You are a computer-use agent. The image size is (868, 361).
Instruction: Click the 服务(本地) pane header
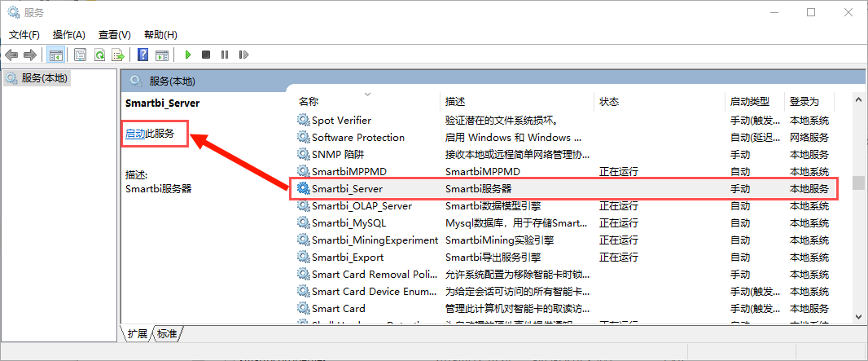click(172, 81)
